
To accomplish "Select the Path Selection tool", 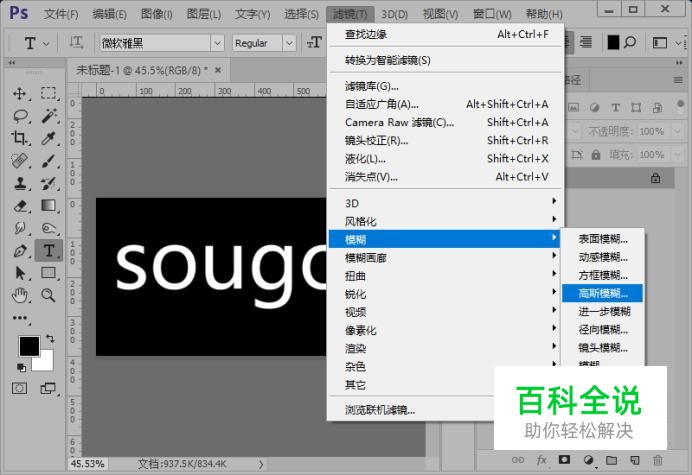I will coord(20,273).
